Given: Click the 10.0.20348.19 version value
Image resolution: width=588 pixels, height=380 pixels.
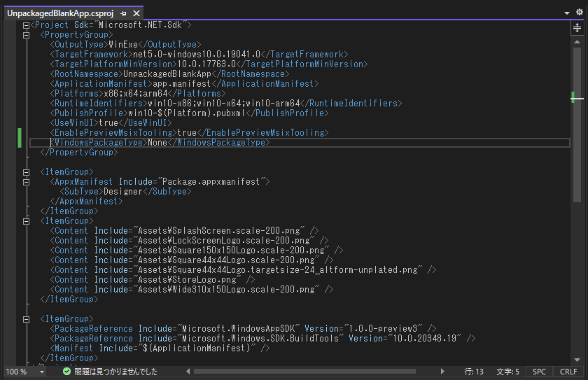Looking at the screenshot, I should click(x=424, y=339).
